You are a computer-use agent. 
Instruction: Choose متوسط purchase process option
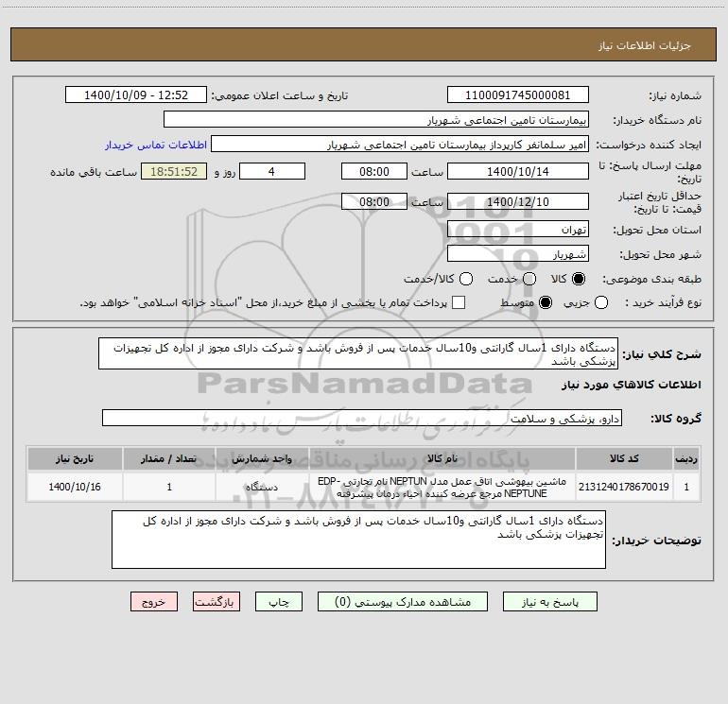click(546, 302)
